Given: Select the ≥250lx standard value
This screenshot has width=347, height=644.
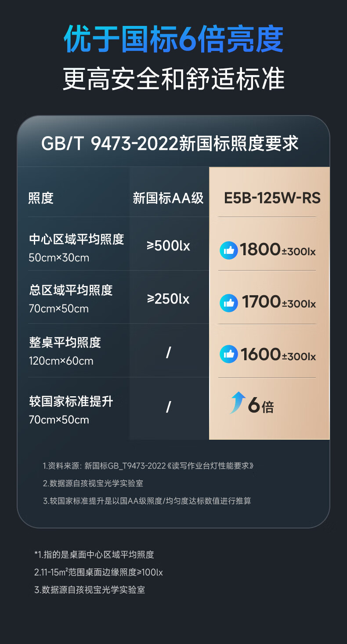Looking at the screenshot, I should coord(168,299).
